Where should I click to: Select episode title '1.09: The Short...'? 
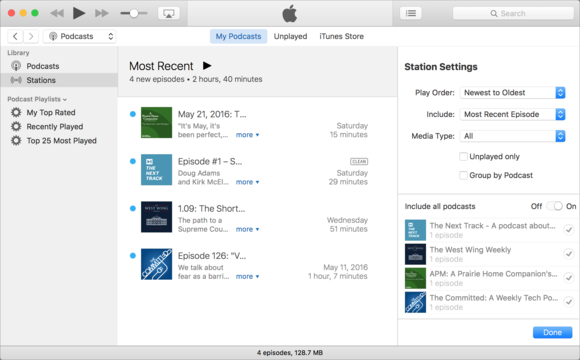point(211,209)
